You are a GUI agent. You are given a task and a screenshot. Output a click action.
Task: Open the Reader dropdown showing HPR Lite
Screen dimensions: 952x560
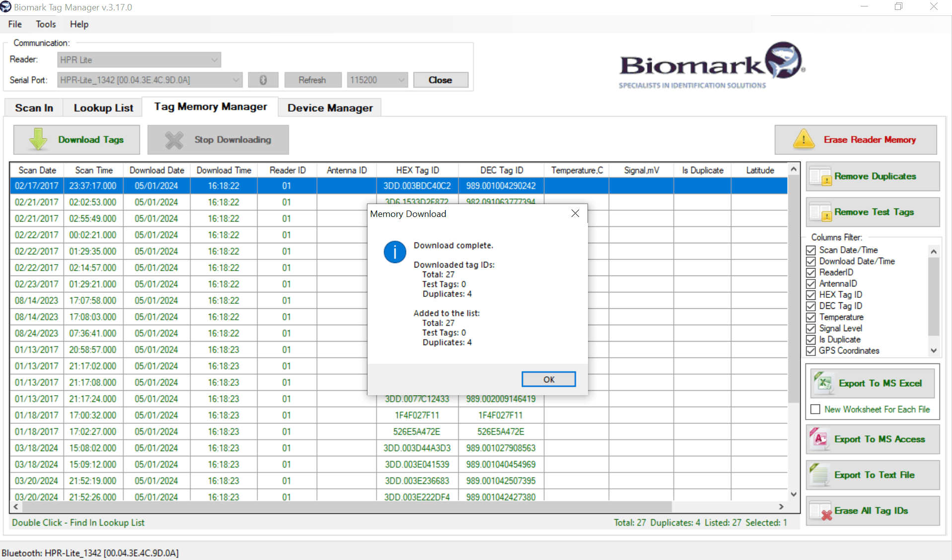(x=214, y=60)
